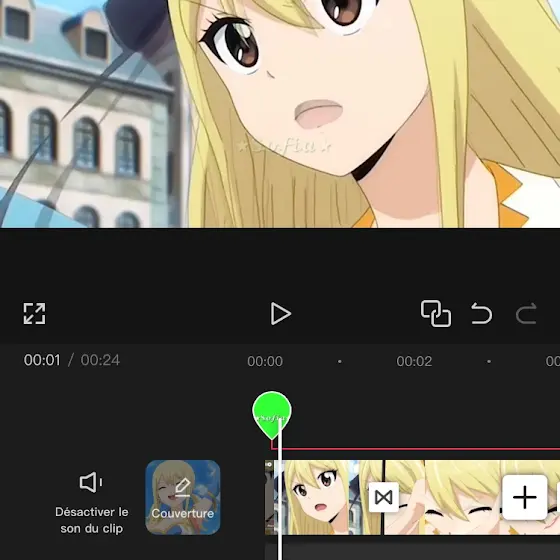The height and width of the screenshot is (560, 560).
Task: Jump to 00:02 on the time ruler
Action: pyautogui.click(x=414, y=361)
